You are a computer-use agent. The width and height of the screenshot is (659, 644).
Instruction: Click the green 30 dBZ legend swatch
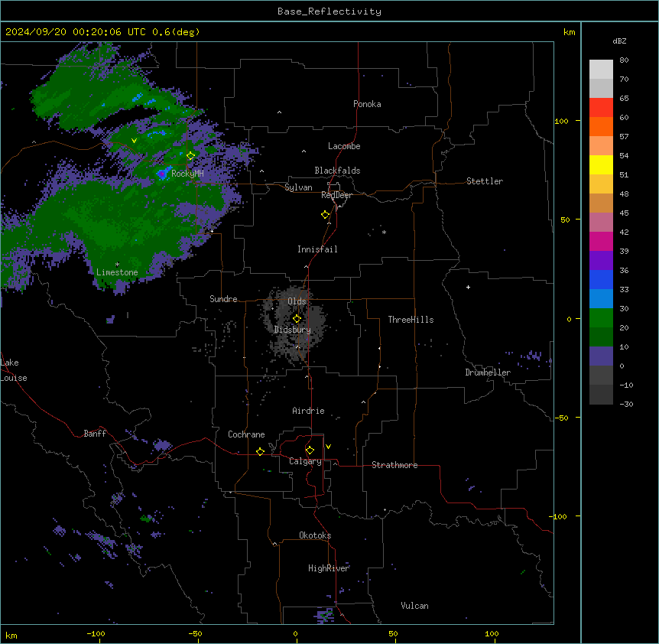601,318
